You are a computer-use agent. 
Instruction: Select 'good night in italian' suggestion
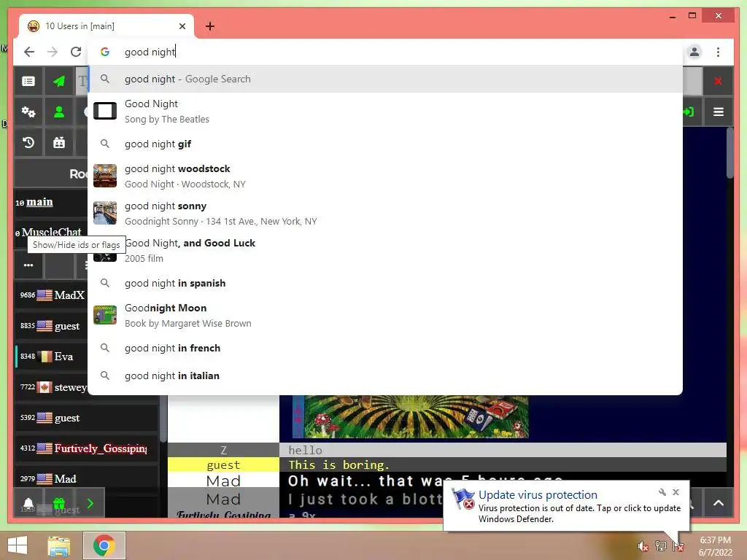click(385, 376)
